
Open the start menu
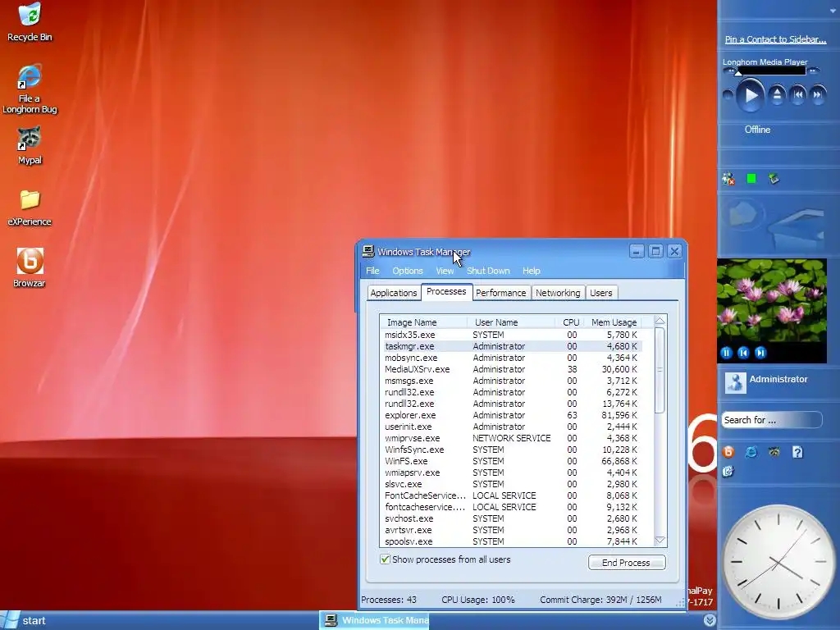(24, 620)
